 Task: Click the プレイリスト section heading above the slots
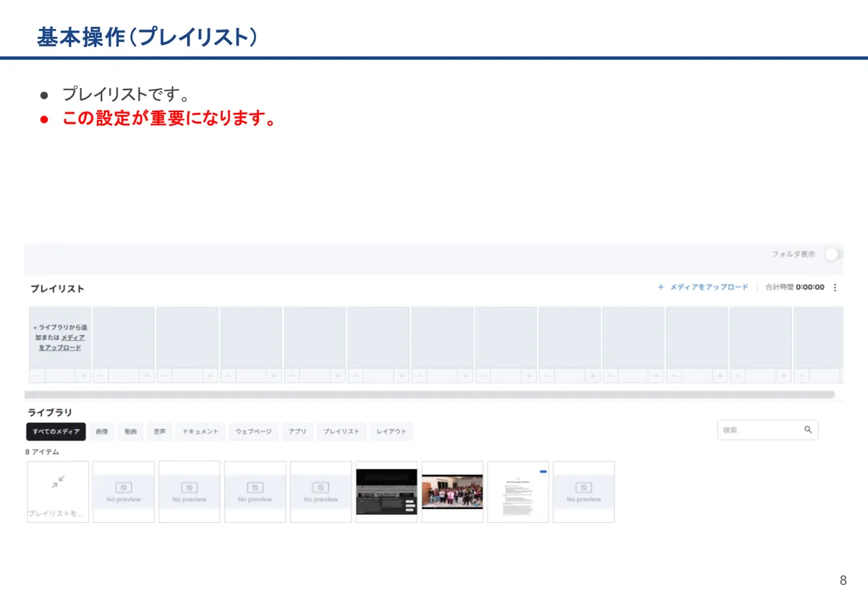pyautogui.click(x=57, y=289)
